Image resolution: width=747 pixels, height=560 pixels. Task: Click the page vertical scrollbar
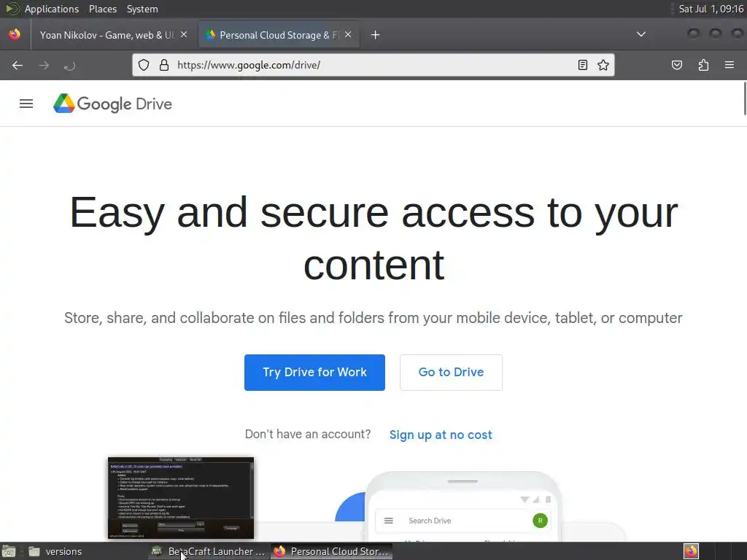click(x=745, y=98)
